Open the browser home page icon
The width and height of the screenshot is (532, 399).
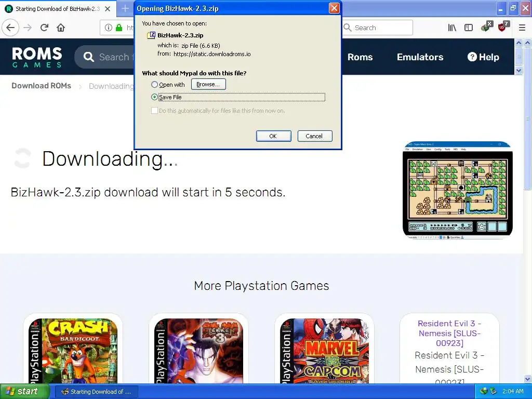pyautogui.click(x=61, y=28)
